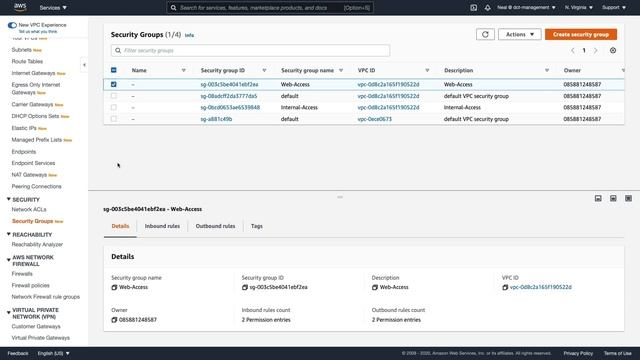640x360 pixels.
Task: Open Route Tables in the sidebar
Action: [27, 62]
